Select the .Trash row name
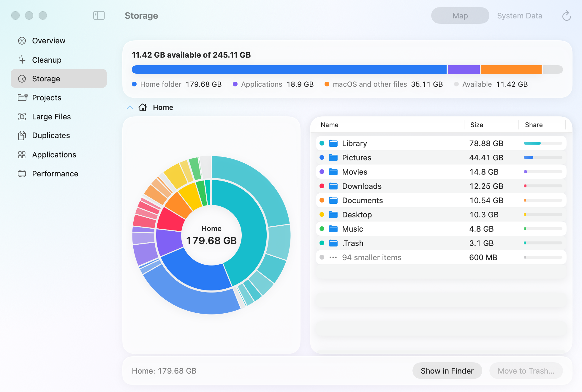This screenshot has height=392, width=582. point(352,243)
